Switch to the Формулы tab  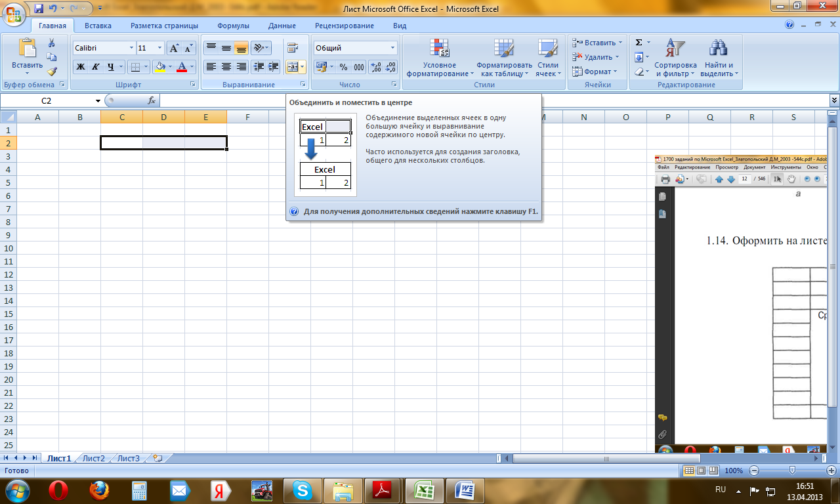coord(233,26)
